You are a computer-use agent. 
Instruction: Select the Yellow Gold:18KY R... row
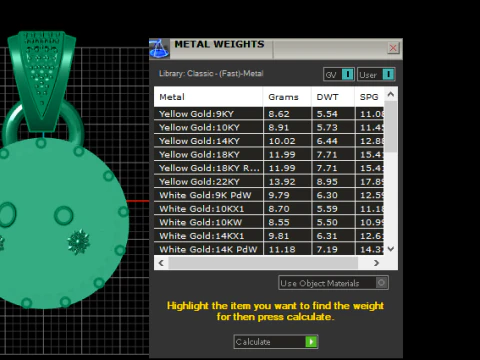(269, 168)
